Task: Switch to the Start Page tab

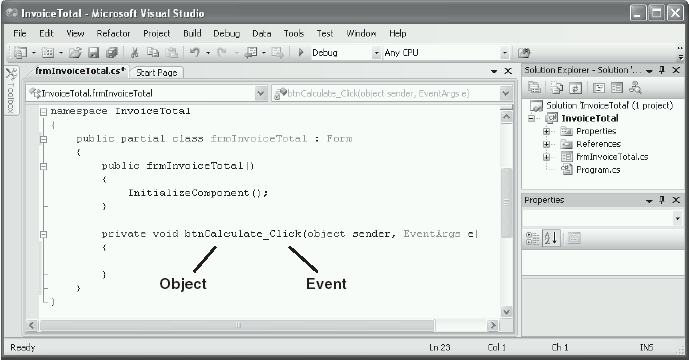Action: click(157, 73)
